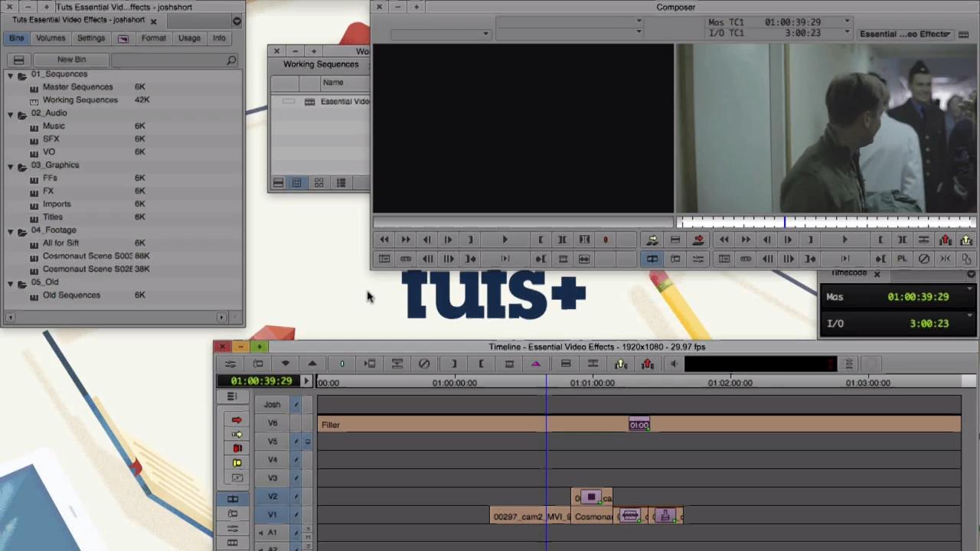Open the SFX bin
The width and height of the screenshot is (980, 551).
51,139
